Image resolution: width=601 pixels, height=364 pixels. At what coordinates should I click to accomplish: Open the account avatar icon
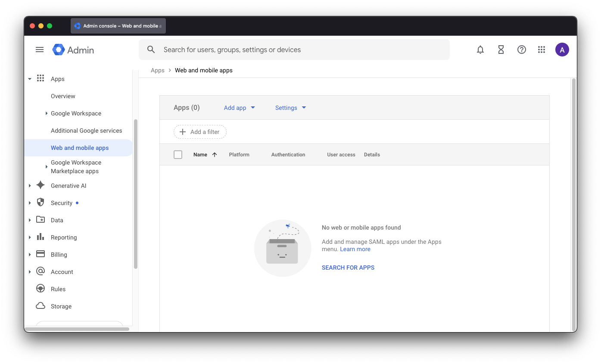pyautogui.click(x=562, y=50)
